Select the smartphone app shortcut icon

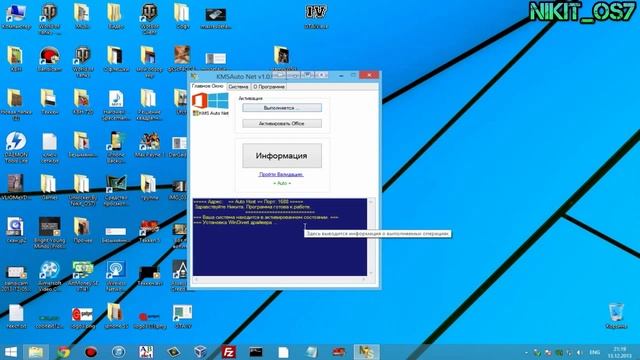[x=116, y=147]
